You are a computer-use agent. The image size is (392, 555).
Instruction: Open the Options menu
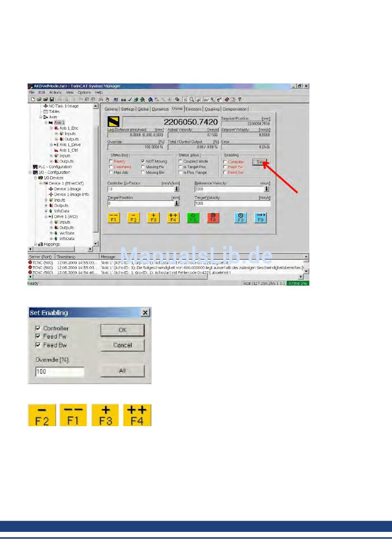click(84, 92)
